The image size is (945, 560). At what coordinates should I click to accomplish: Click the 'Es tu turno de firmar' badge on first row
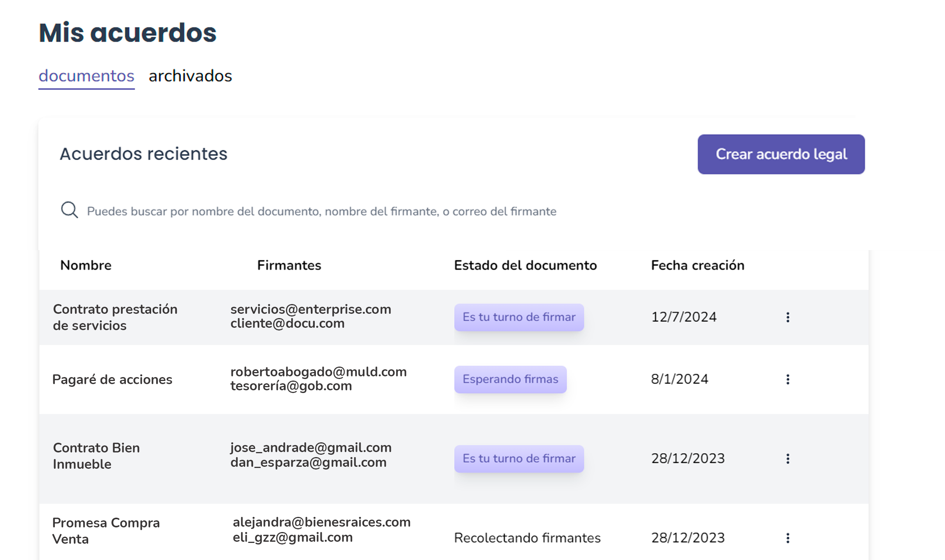(518, 317)
